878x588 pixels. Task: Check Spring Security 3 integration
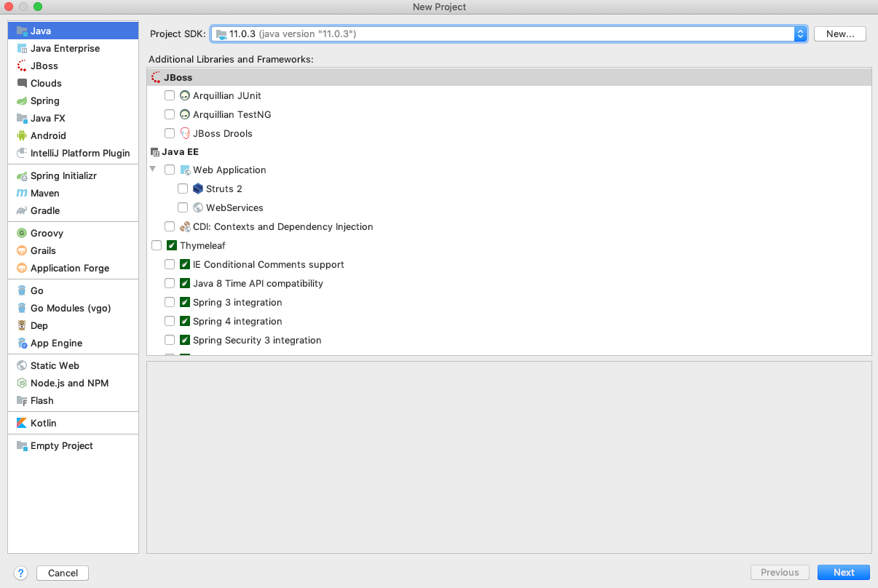(170, 340)
